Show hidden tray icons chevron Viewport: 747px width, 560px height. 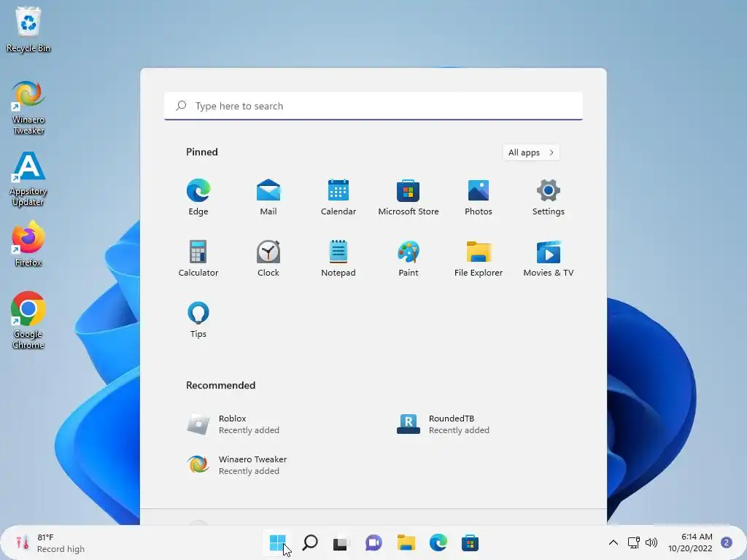point(613,542)
